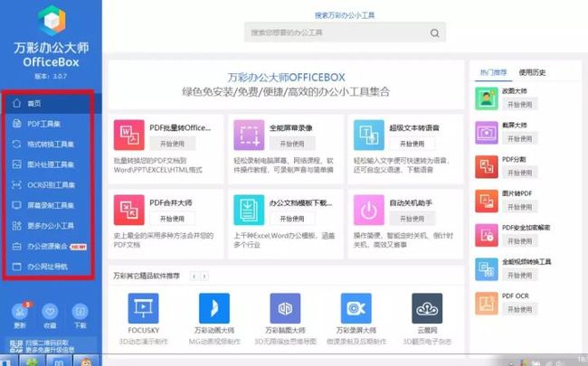
Task: Open the 万彩动画大师 icon
Action: (x=214, y=308)
